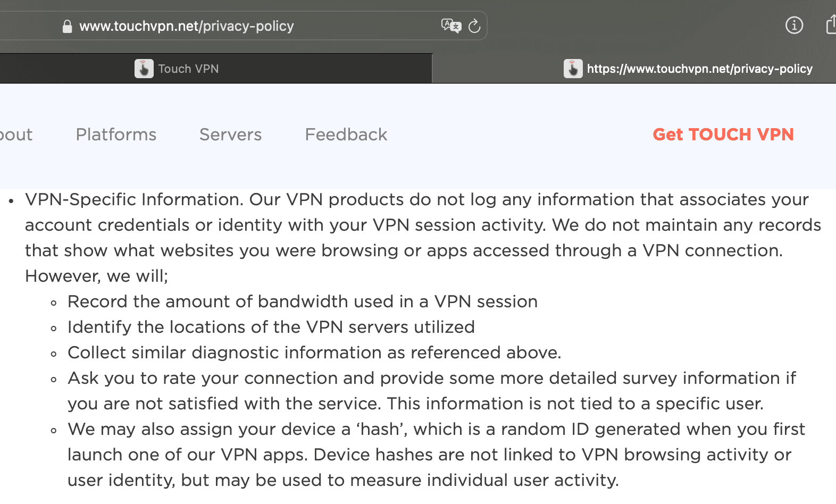Viewport: 836px width, 504px height.
Task: Open the Feedback navigation link
Action: (x=346, y=135)
